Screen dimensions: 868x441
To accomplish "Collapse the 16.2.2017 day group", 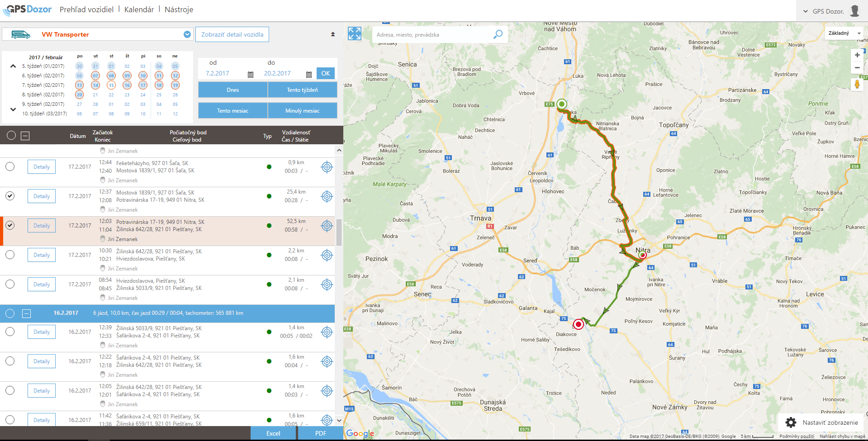I will 27,313.
